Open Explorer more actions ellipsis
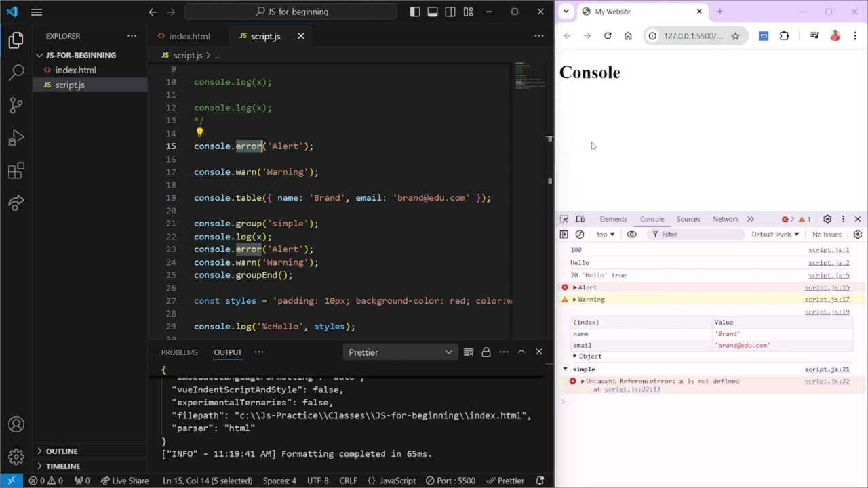 (x=132, y=36)
